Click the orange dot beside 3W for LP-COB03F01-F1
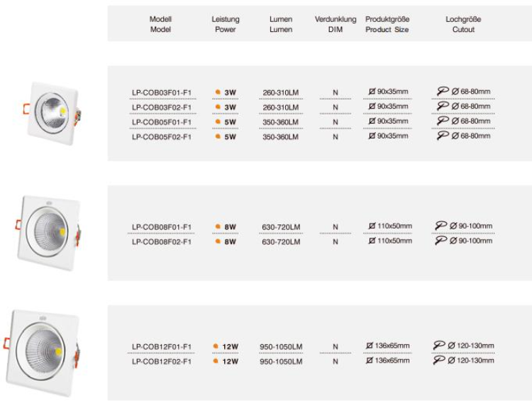The height and width of the screenshot is (406, 532). coord(218,92)
